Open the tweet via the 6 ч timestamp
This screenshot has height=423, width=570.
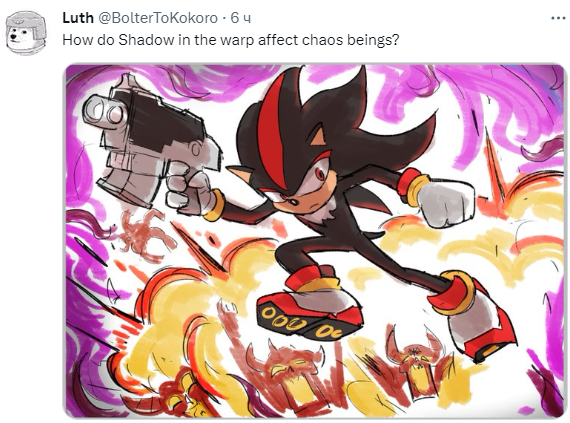[241, 18]
